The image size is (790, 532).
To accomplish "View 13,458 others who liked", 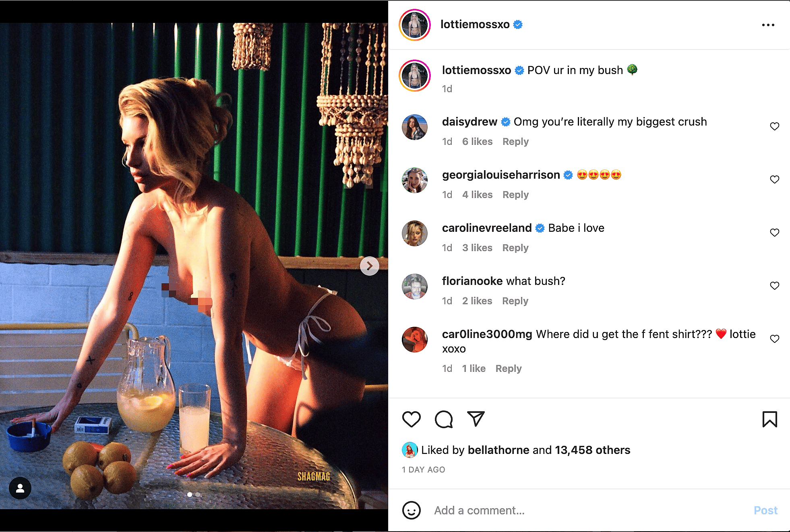I will 591,450.
